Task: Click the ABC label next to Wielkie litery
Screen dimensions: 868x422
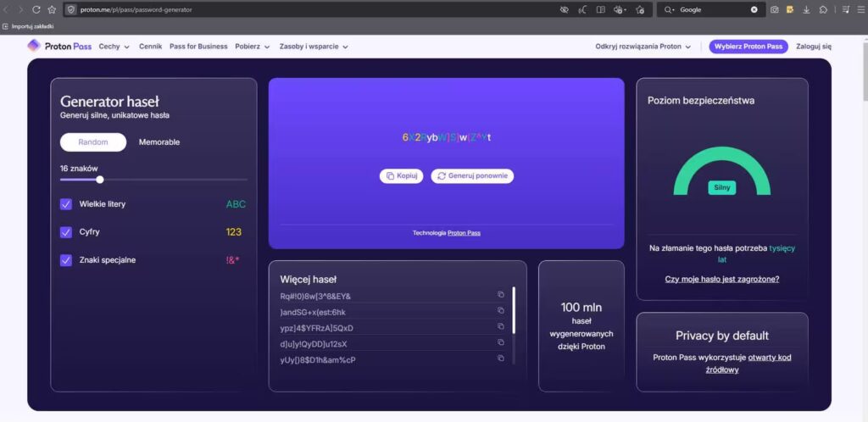Action: [x=236, y=204]
